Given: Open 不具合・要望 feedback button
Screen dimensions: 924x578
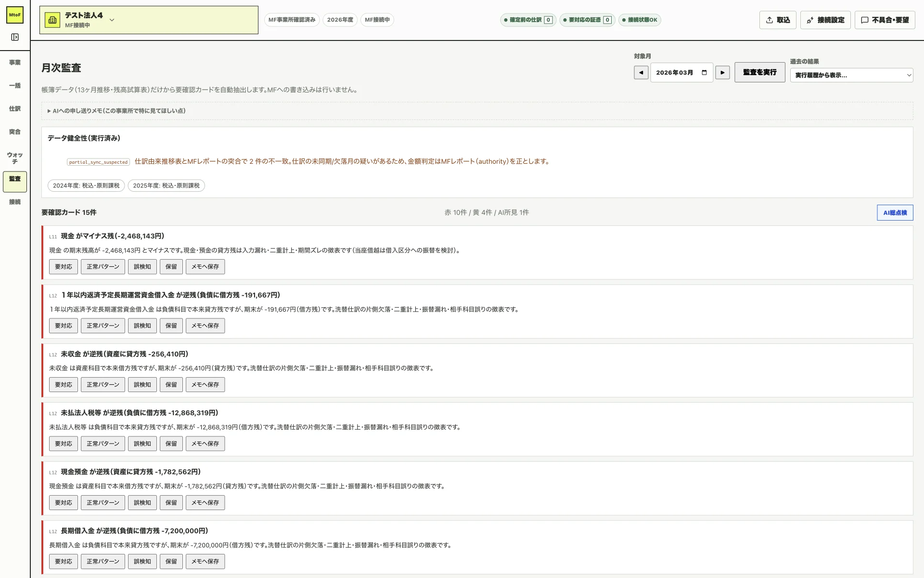Looking at the screenshot, I should [x=885, y=20].
